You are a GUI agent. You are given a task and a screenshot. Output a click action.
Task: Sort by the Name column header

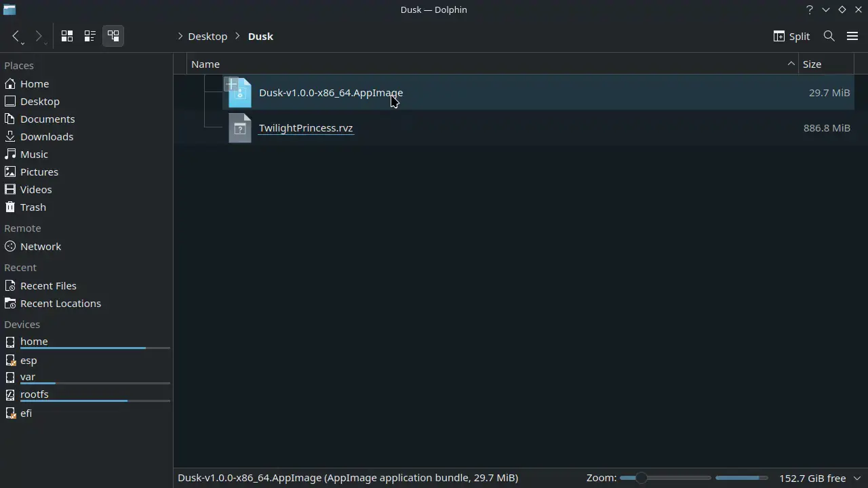pos(493,64)
